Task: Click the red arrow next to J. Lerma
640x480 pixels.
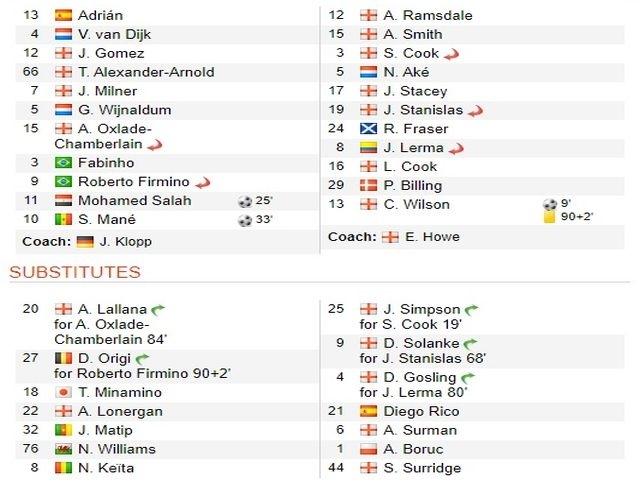Action: coord(456,149)
